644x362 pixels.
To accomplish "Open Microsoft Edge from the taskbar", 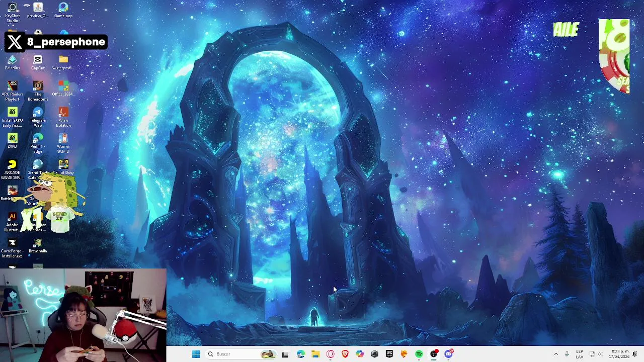I will (300, 354).
